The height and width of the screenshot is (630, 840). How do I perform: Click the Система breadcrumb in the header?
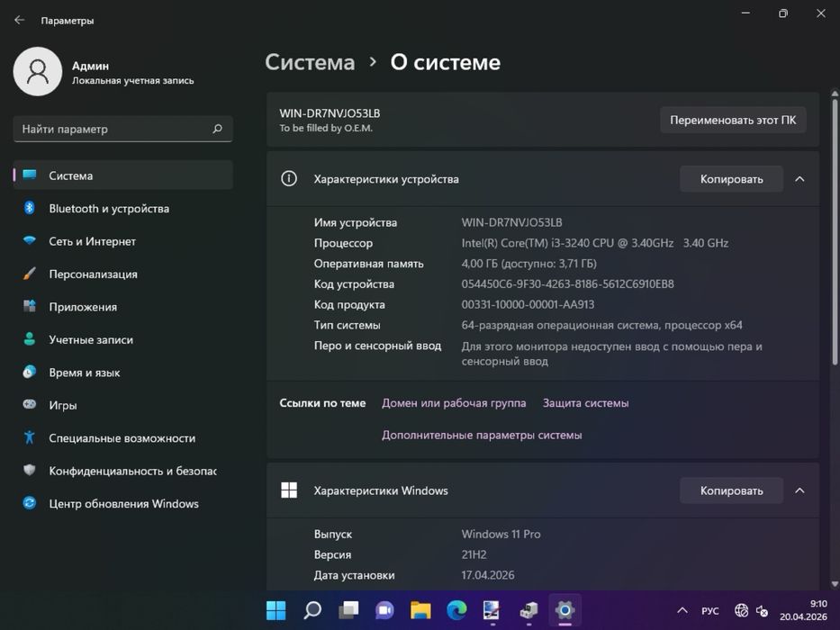tap(310, 62)
